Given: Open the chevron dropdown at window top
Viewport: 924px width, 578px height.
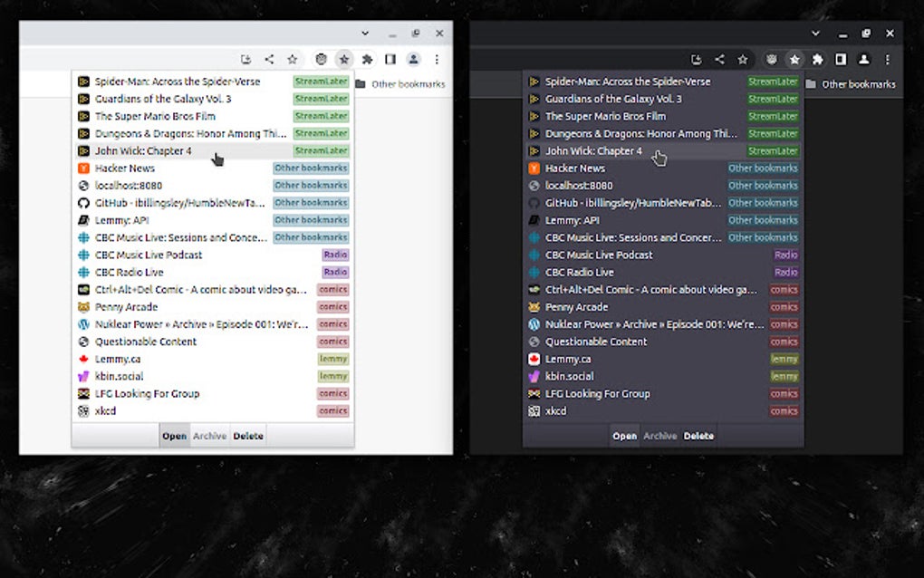Looking at the screenshot, I should 365,33.
